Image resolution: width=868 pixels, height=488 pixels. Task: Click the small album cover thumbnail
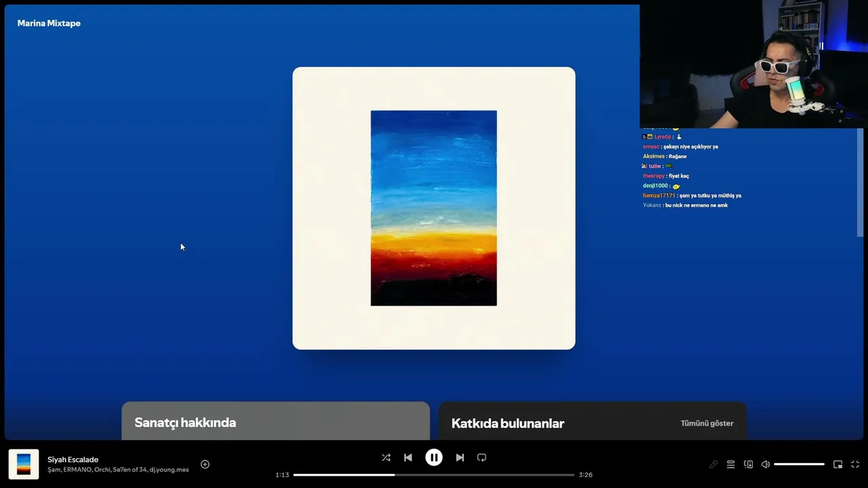(24, 464)
